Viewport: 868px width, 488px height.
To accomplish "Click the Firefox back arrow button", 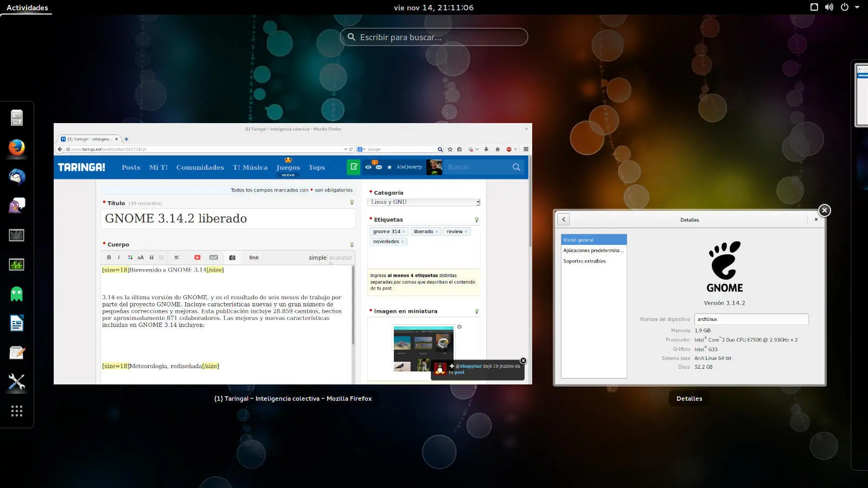I will coord(60,149).
